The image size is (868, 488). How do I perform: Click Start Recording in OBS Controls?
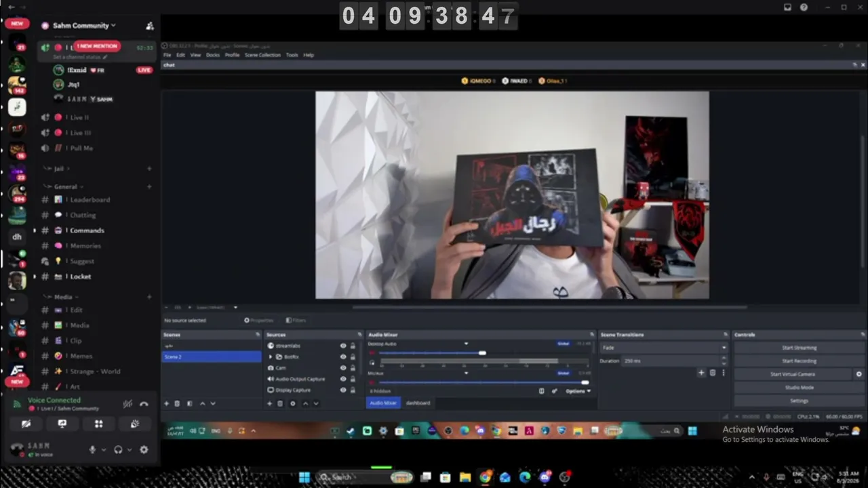800,361
